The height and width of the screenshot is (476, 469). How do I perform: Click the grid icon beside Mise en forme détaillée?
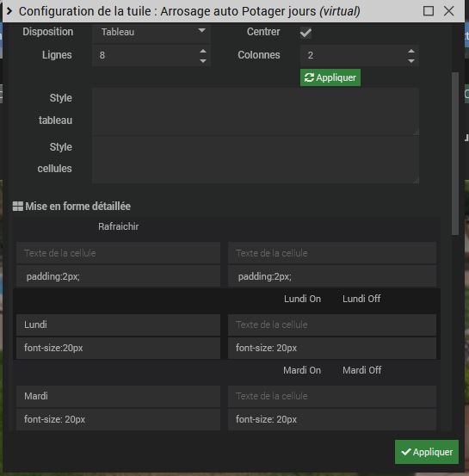point(18,207)
